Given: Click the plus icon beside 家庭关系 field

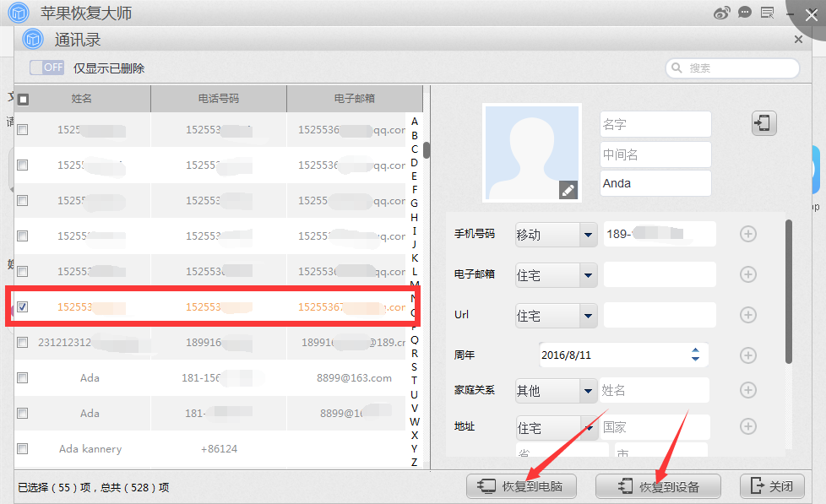Looking at the screenshot, I should point(747,390).
